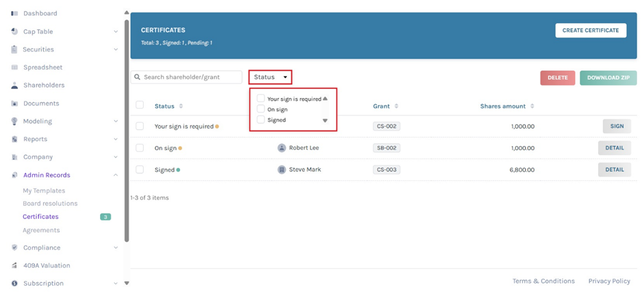This screenshot has width=644, height=294.
Task: Click the Documents folder icon
Action: click(x=14, y=103)
